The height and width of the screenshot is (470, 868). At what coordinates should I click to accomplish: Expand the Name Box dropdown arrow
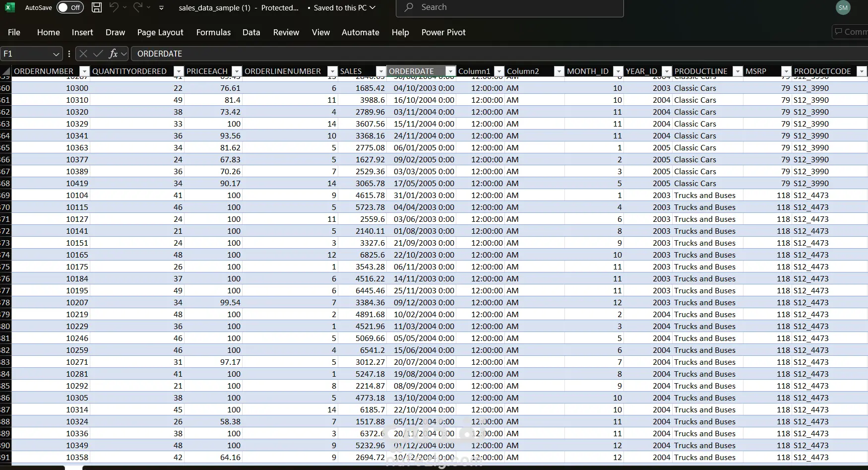click(56, 54)
